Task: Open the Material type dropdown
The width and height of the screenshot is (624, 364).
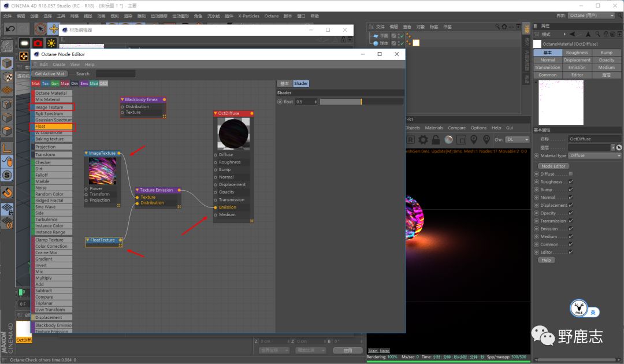Action: [x=595, y=155]
